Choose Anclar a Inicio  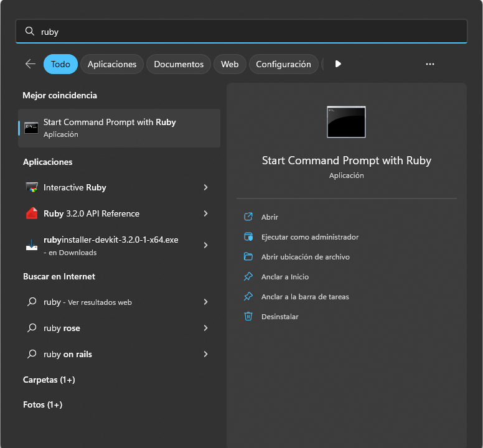285,277
